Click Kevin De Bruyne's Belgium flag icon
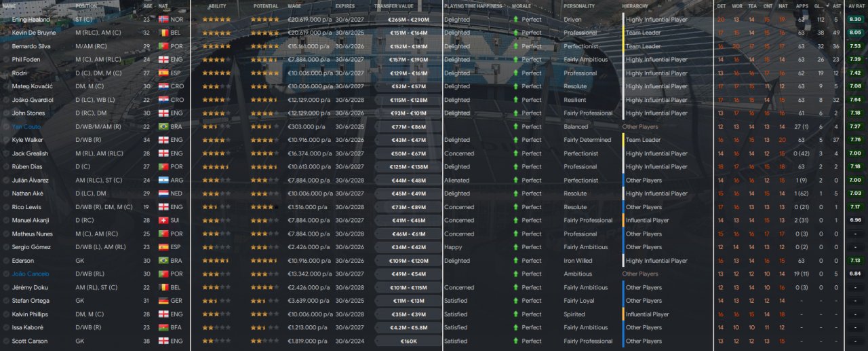Screen dimensions: 868x351 [163, 33]
